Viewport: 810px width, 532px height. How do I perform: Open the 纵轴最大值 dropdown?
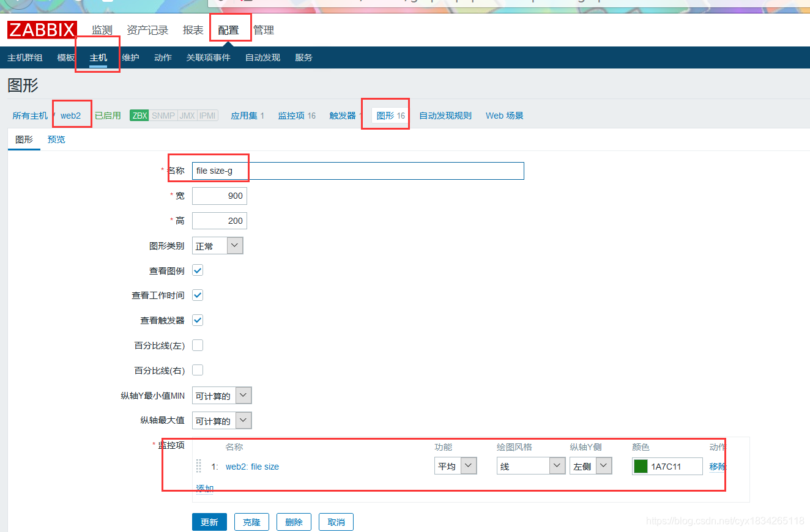(x=222, y=421)
